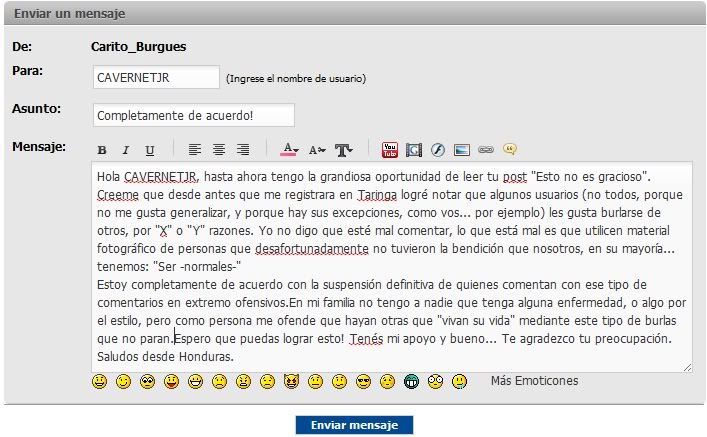Insert the horned devil emoticon

pyautogui.click(x=291, y=382)
